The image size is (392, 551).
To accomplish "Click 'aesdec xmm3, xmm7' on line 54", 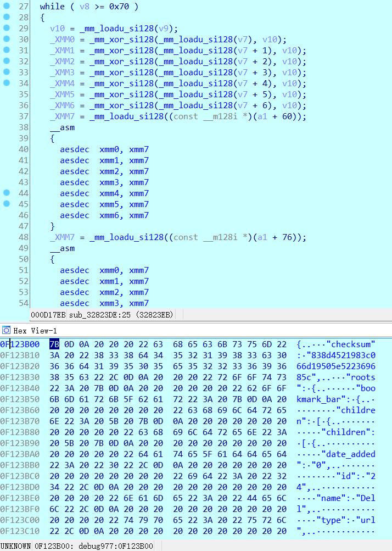I will coord(104,303).
